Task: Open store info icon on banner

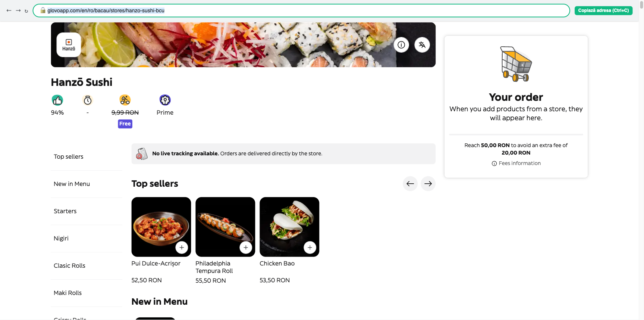Action: 401,45
